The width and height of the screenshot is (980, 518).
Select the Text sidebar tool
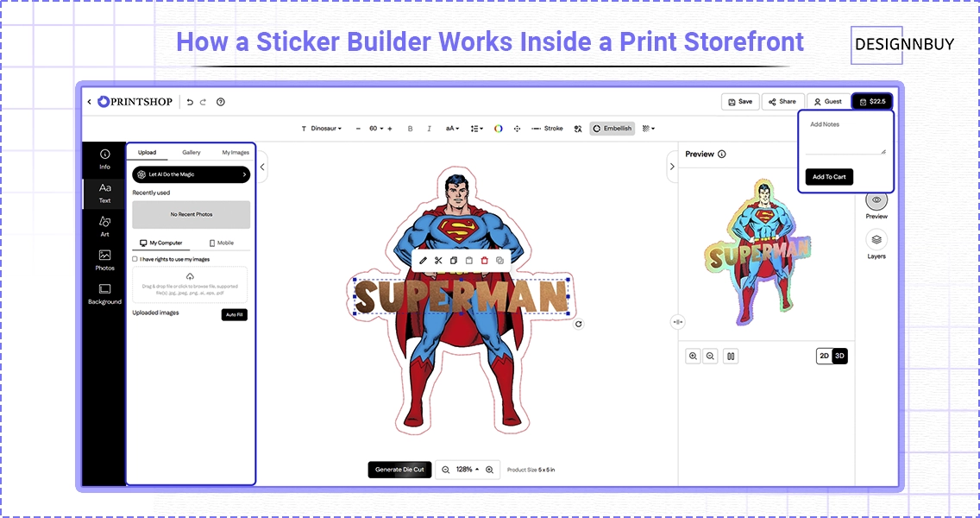[104, 193]
